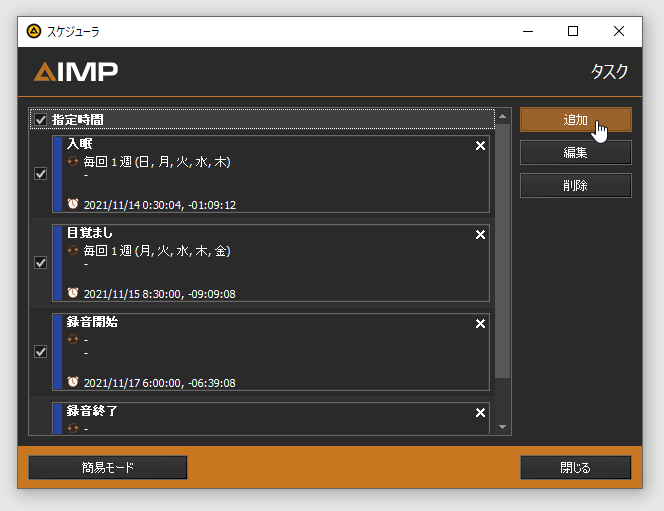Click the AIMP logo in header

click(76, 72)
